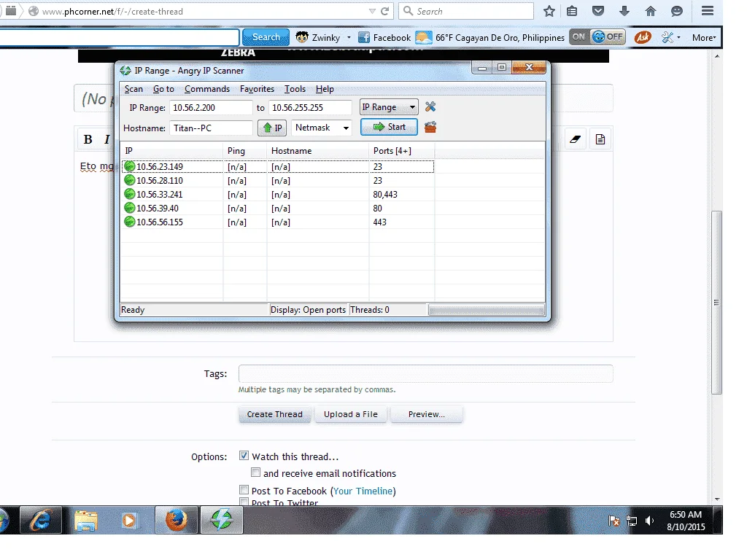Sort by the Ports [4+] column header

[402, 151]
